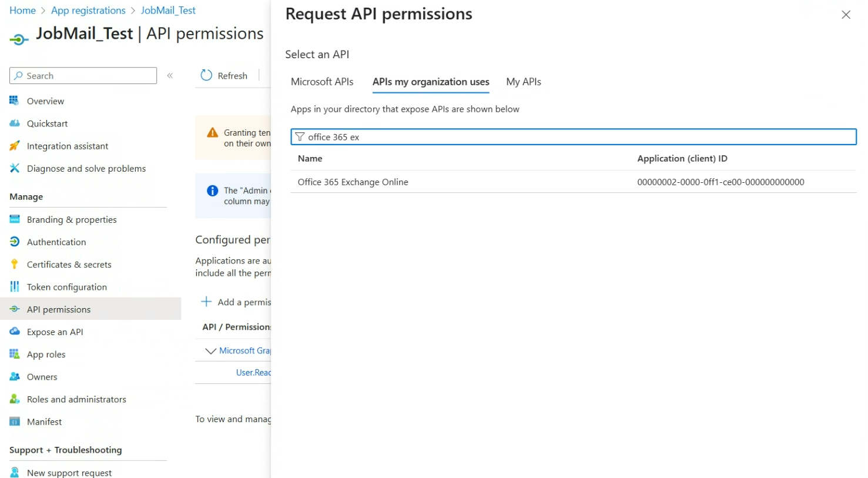Screen dimensions: 868x478
Task: Click the Branding & properties icon
Action: (15, 219)
